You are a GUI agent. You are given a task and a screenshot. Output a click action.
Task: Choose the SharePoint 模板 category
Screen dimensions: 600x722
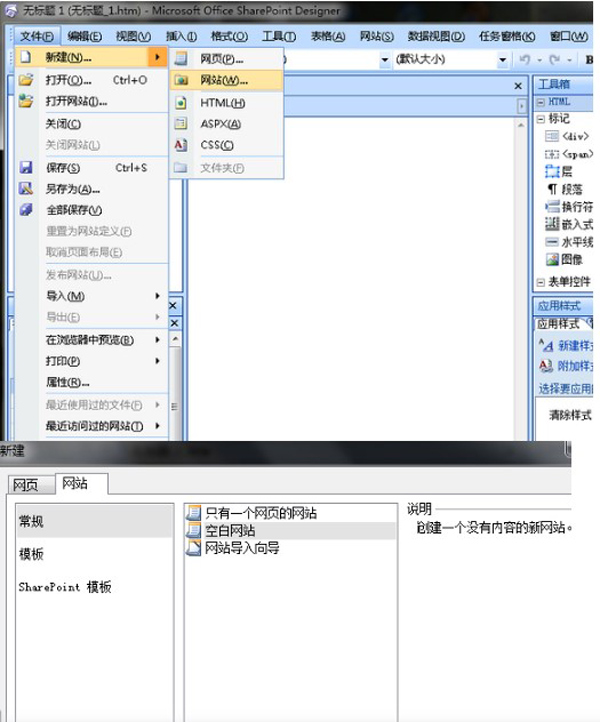point(65,587)
